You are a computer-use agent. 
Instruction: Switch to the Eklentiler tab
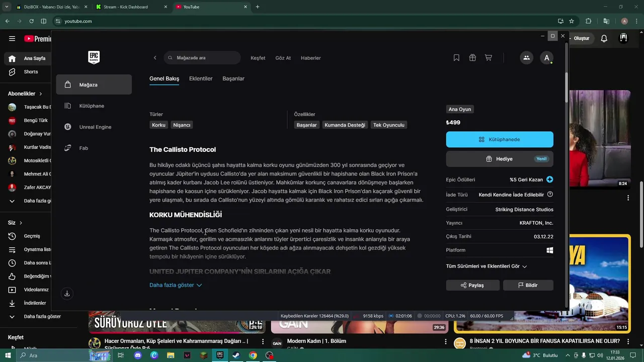[201, 79]
